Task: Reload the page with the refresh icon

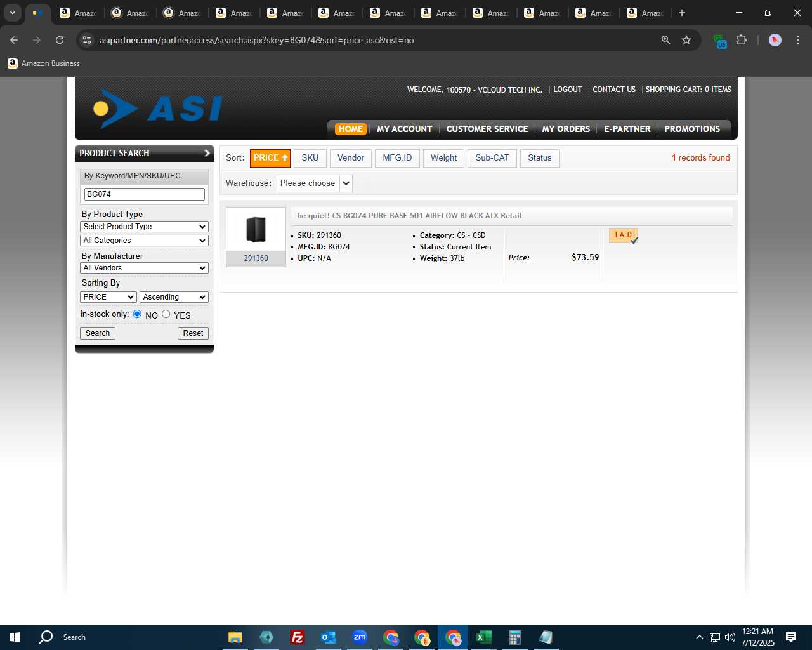Action: (x=60, y=40)
